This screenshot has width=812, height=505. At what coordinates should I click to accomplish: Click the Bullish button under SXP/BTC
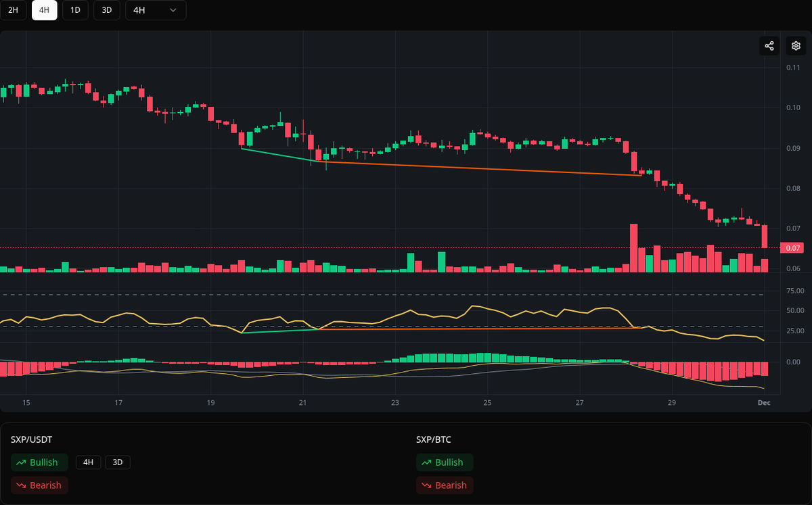tap(445, 462)
